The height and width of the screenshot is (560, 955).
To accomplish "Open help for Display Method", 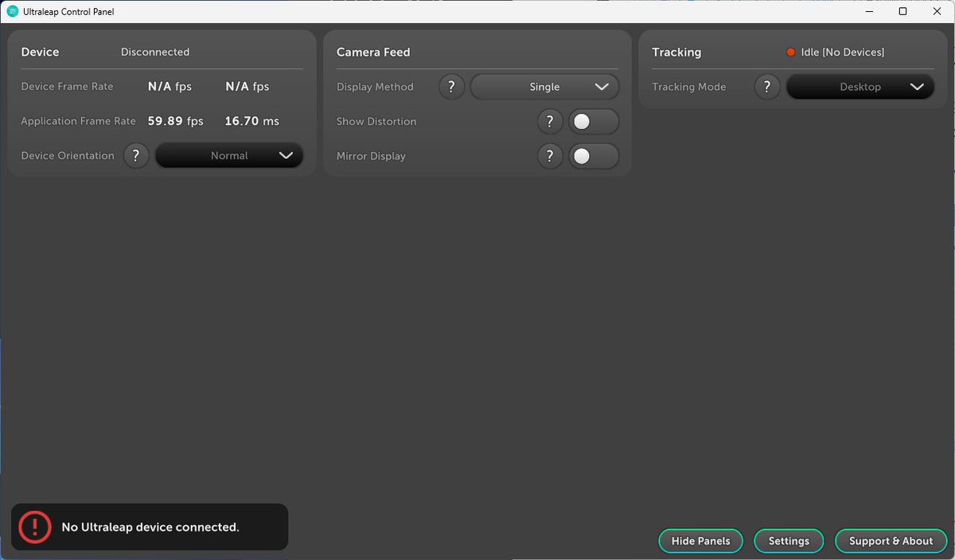I will click(451, 87).
